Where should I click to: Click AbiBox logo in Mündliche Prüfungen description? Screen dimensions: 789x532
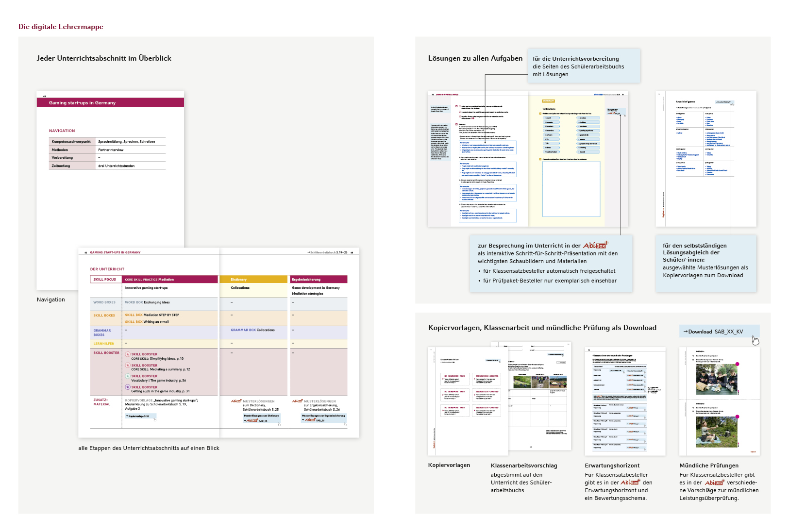(714, 482)
